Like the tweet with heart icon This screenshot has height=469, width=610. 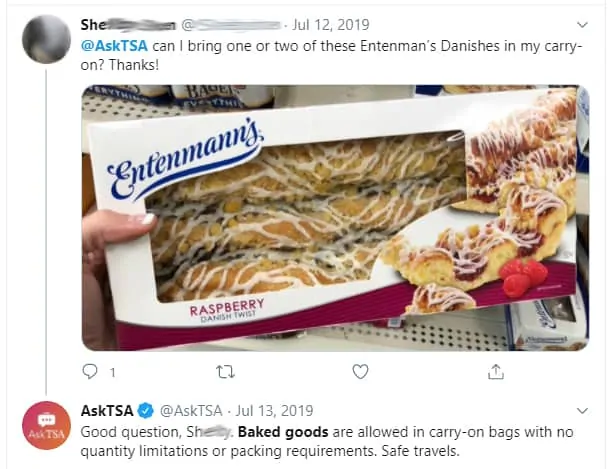(360, 371)
